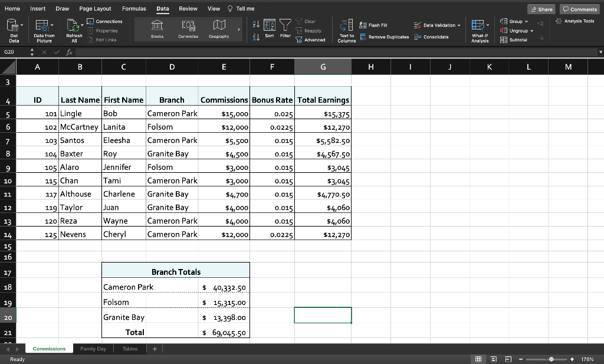
Task: Switch to the Formulas ribbon tab
Action: [134, 9]
